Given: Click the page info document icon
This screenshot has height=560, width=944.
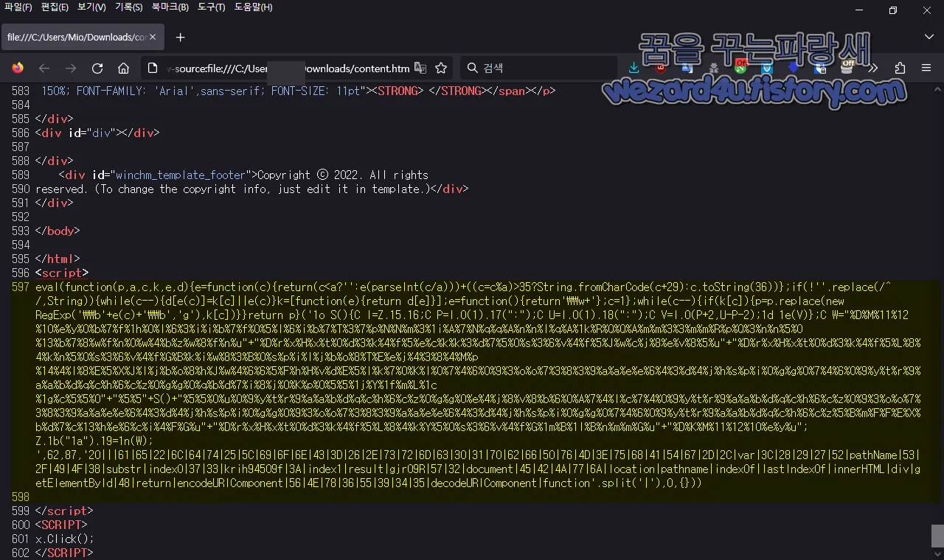Looking at the screenshot, I should point(153,68).
